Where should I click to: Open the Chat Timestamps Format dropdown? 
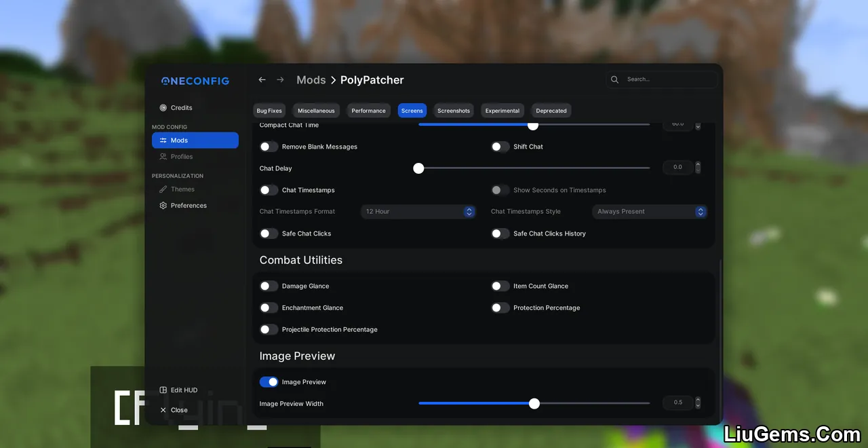418,212
